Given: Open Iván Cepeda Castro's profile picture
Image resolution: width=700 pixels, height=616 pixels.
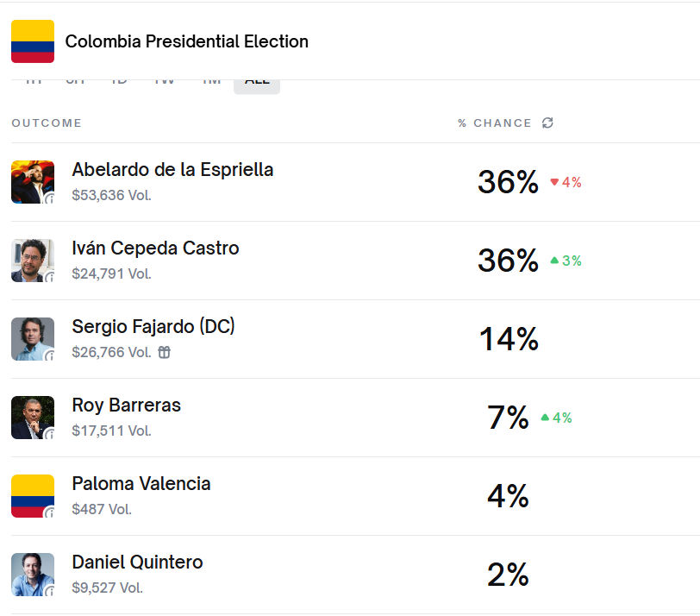Looking at the screenshot, I should click(x=33, y=261).
